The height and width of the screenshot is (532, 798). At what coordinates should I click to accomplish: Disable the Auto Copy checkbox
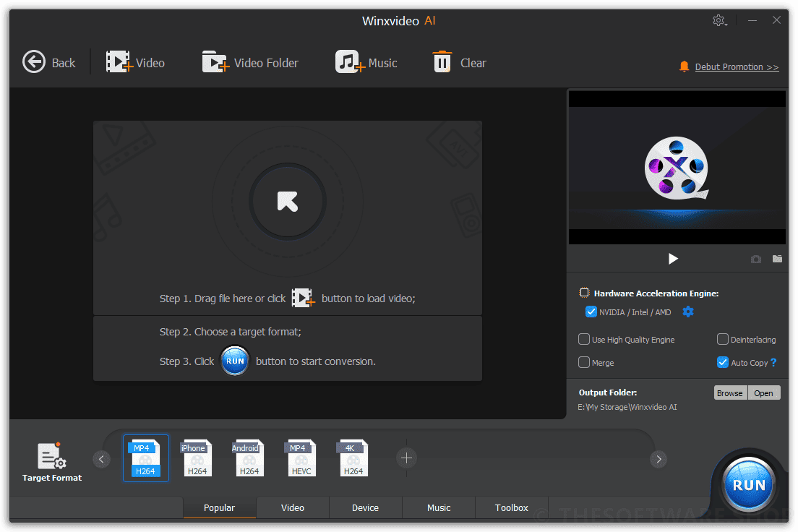[723, 362]
